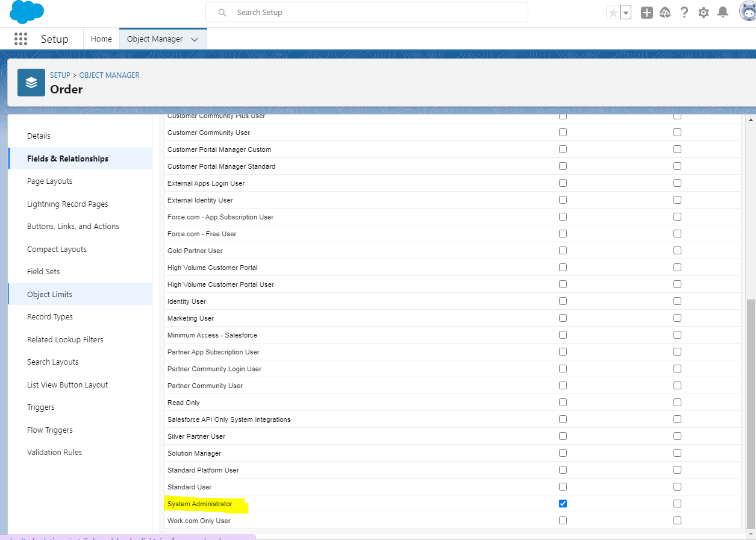Check second Solution Manager checkbox
Image resolution: width=756 pixels, height=540 pixels.
coord(677,453)
